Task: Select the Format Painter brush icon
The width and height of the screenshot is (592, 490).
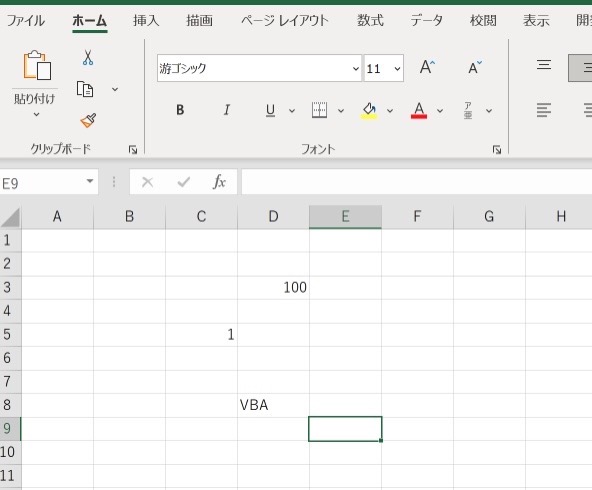Action: [88, 120]
